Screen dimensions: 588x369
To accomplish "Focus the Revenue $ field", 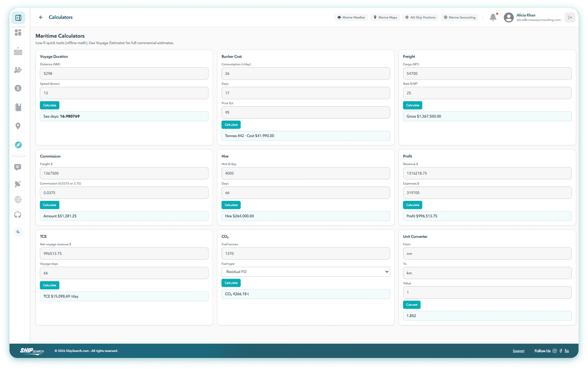I will 487,173.
